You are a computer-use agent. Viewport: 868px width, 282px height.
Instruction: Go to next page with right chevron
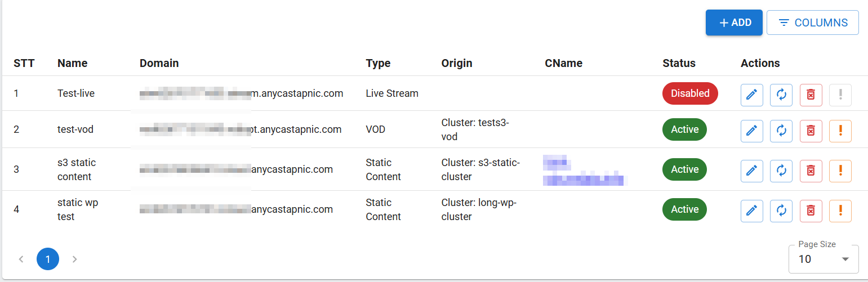click(x=74, y=259)
